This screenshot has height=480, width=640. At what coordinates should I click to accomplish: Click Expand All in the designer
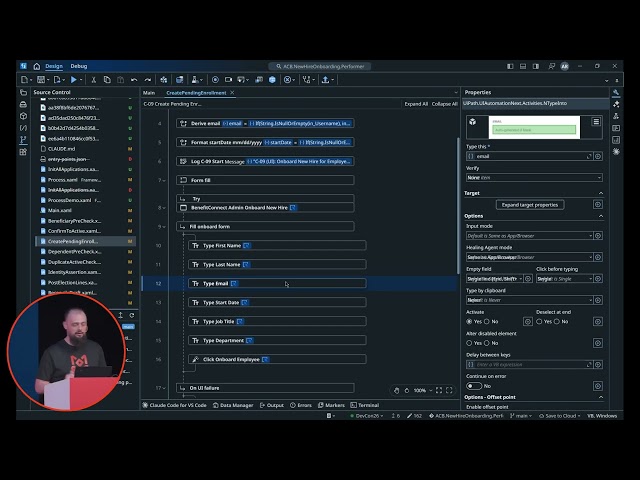[416, 104]
